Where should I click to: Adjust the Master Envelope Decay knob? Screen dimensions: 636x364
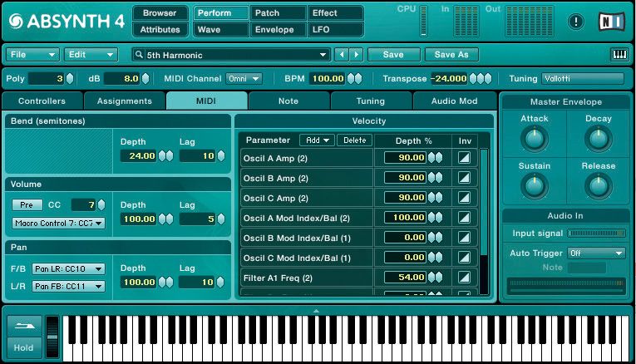[x=599, y=138]
